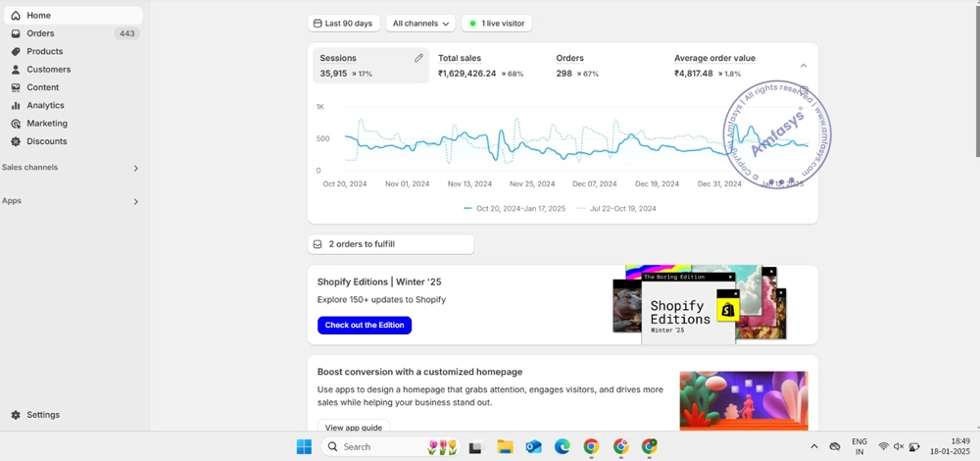Click ENG IN language indicator
980x461 pixels.
click(x=859, y=446)
